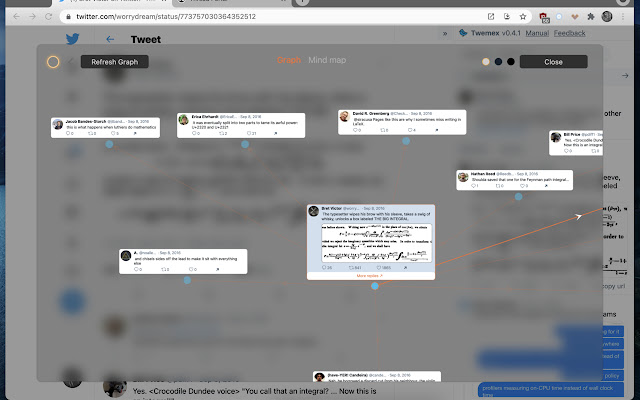Go back in Chrome browser history

click(x=16, y=16)
